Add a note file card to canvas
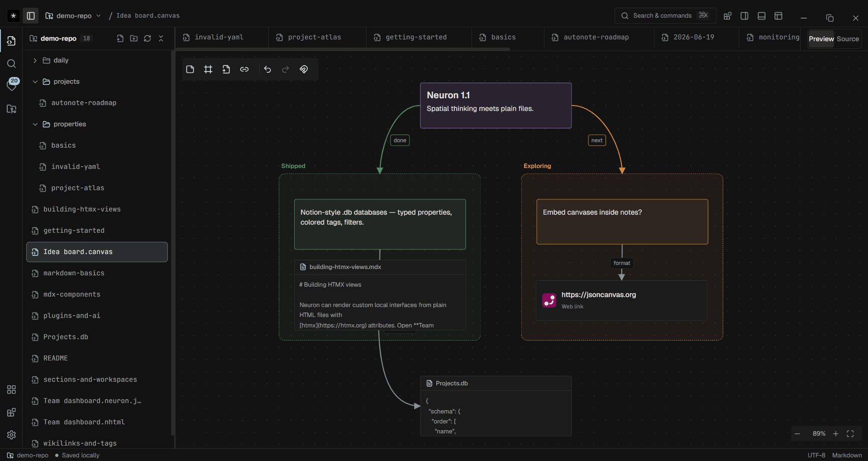Viewport: 868px width, 461px height. [x=226, y=69]
